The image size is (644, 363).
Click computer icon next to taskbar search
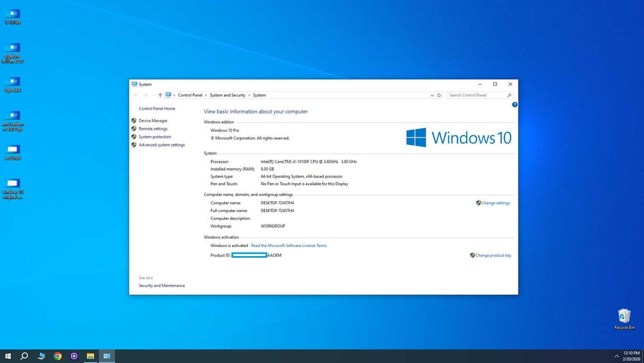[41, 356]
